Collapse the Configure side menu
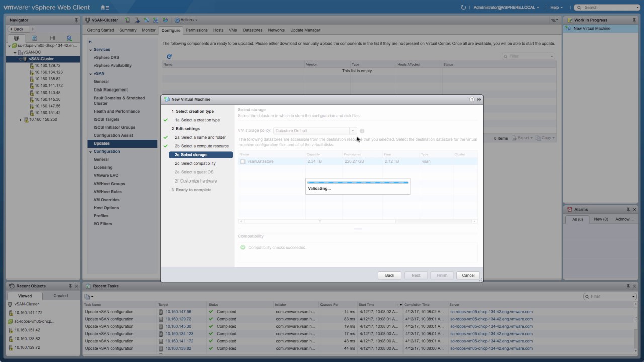The width and height of the screenshot is (644, 362). pyautogui.click(x=90, y=42)
